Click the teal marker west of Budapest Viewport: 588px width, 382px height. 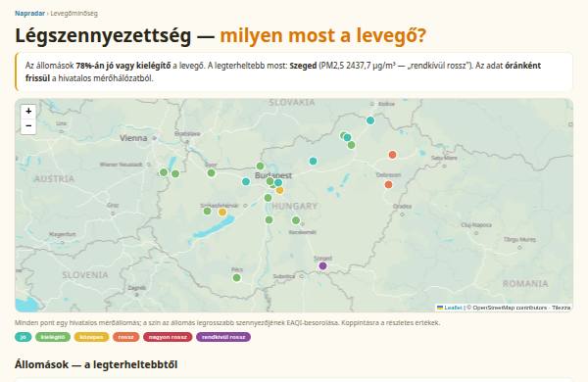[x=246, y=181]
